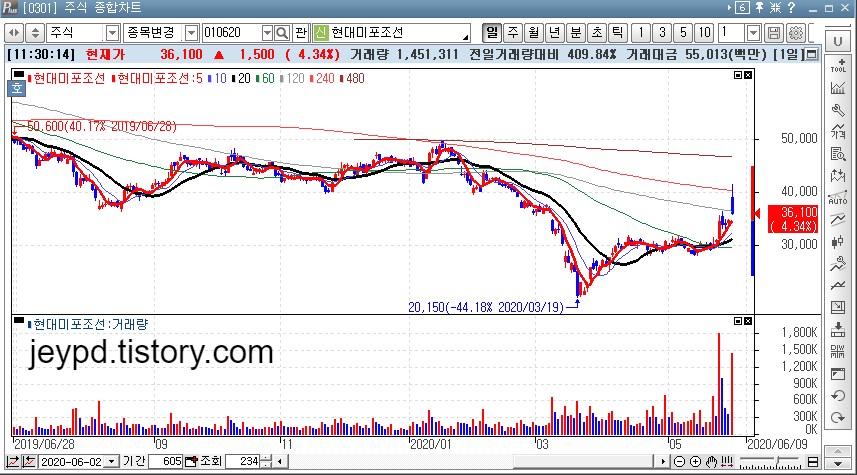Open the chart settings gear icon

click(796, 33)
